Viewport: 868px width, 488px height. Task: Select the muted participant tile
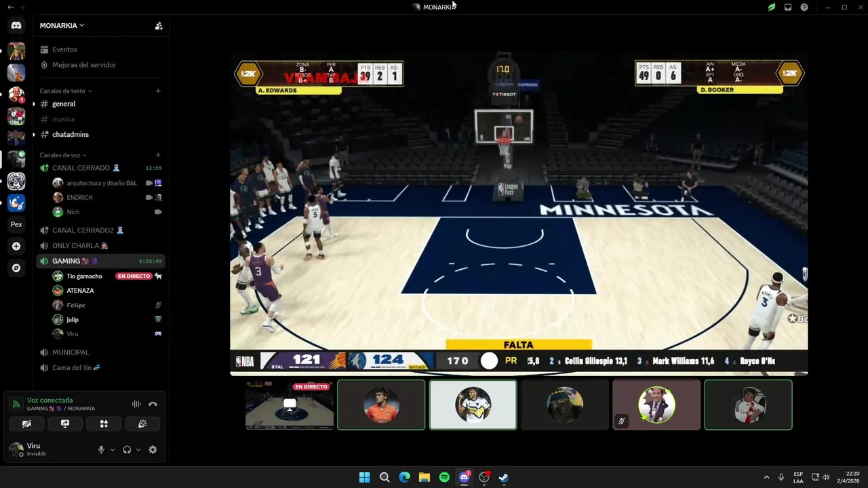click(x=656, y=405)
